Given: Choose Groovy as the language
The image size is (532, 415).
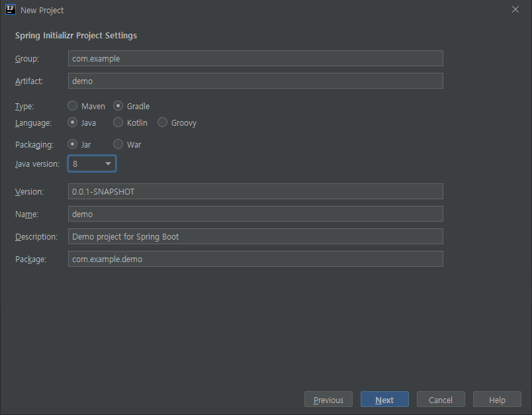Looking at the screenshot, I should [177, 122].
